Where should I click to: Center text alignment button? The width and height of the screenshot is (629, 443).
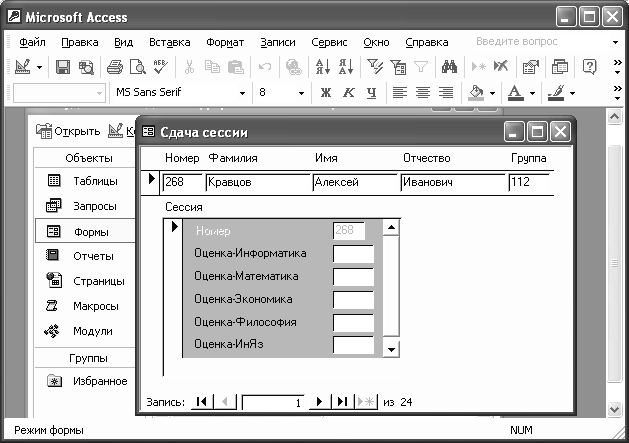click(x=423, y=93)
